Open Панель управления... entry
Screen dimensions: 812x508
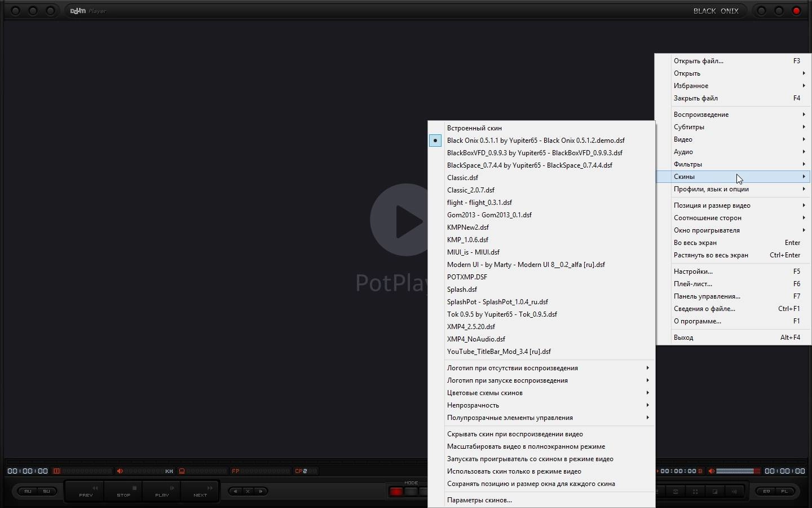pyautogui.click(x=733, y=296)
